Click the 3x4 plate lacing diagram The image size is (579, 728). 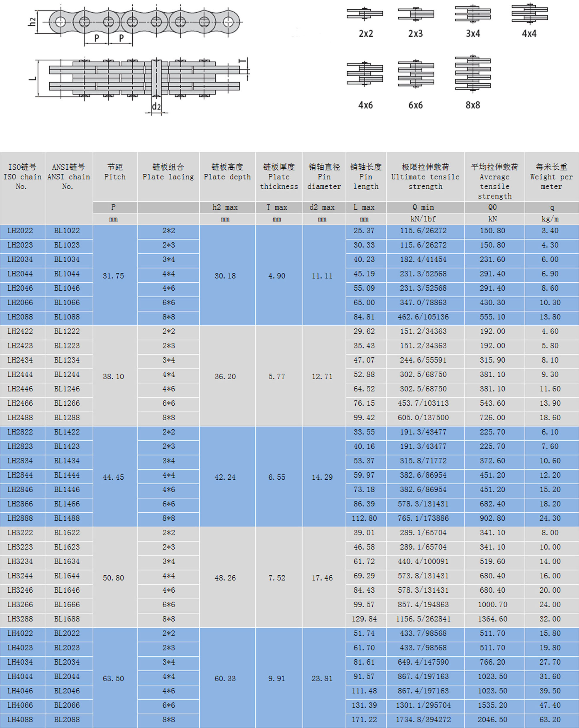[473, 14]
